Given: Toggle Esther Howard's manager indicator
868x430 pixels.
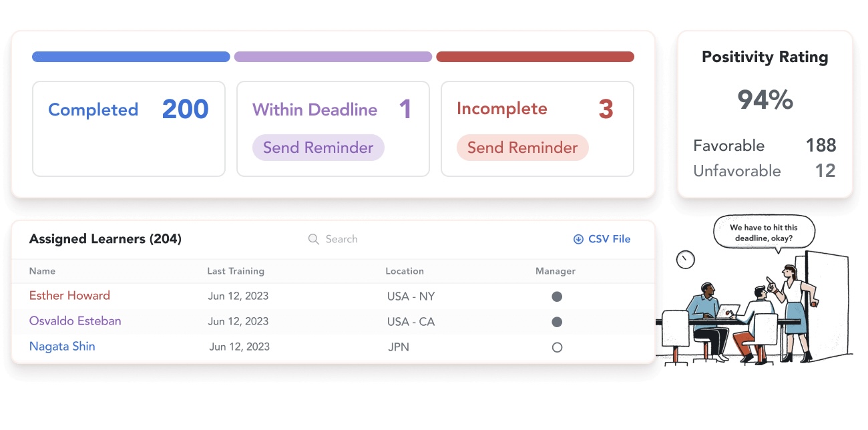Looking at the screenshot, I should (x=557, y=296).
